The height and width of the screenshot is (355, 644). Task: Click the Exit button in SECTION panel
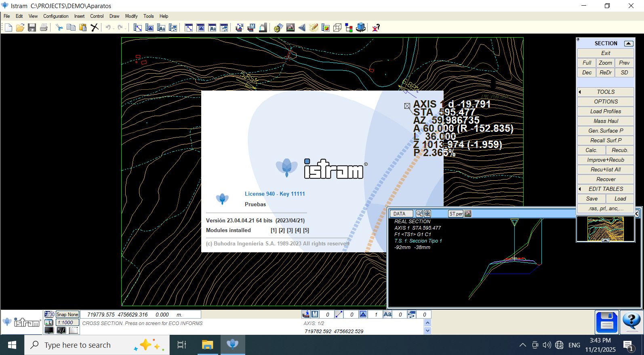coord(605,53)
